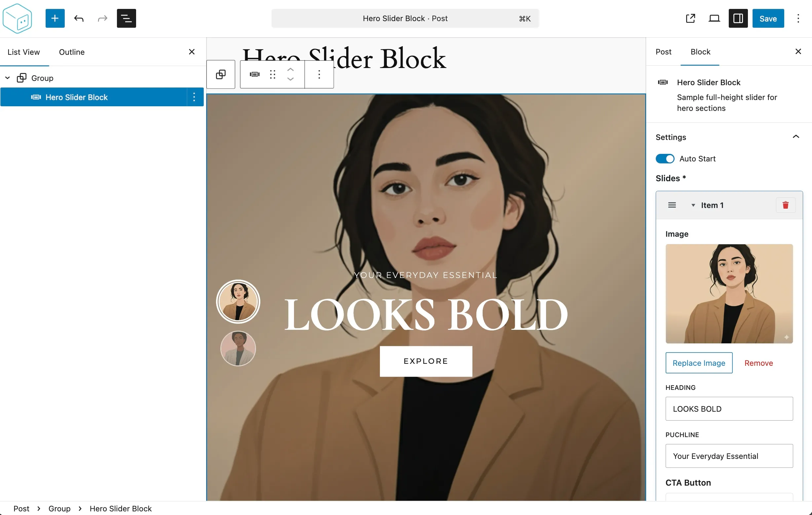
Task: Toggle the Document Overview list view
Action: [x=127, y=18]
